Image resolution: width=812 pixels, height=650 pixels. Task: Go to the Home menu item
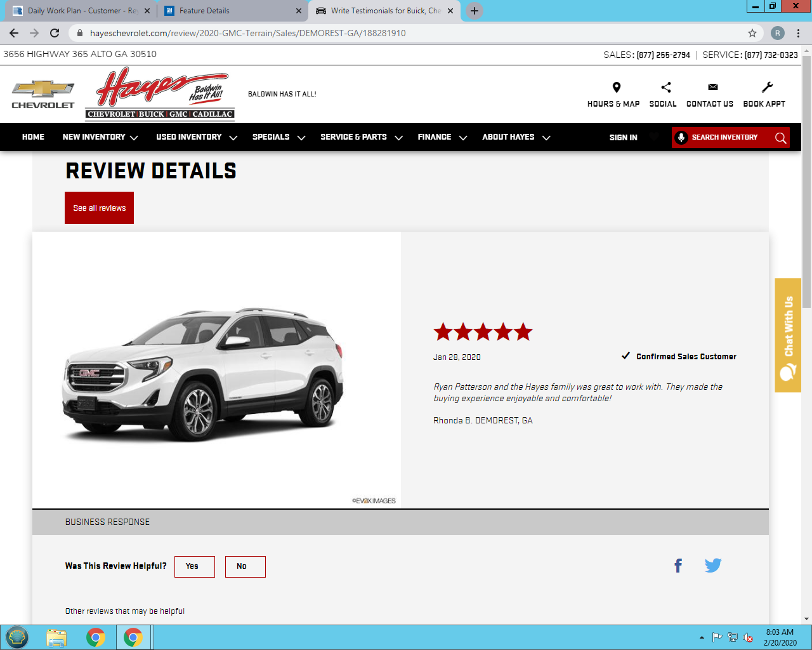(33, 137)
